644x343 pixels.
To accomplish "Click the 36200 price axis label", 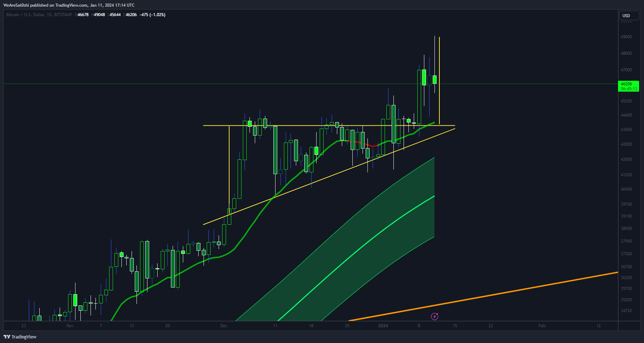I will tap(626, 278).
